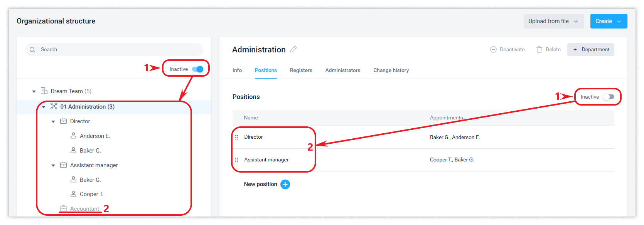
Task: Switch to the Registers tab
Action: 301,70
